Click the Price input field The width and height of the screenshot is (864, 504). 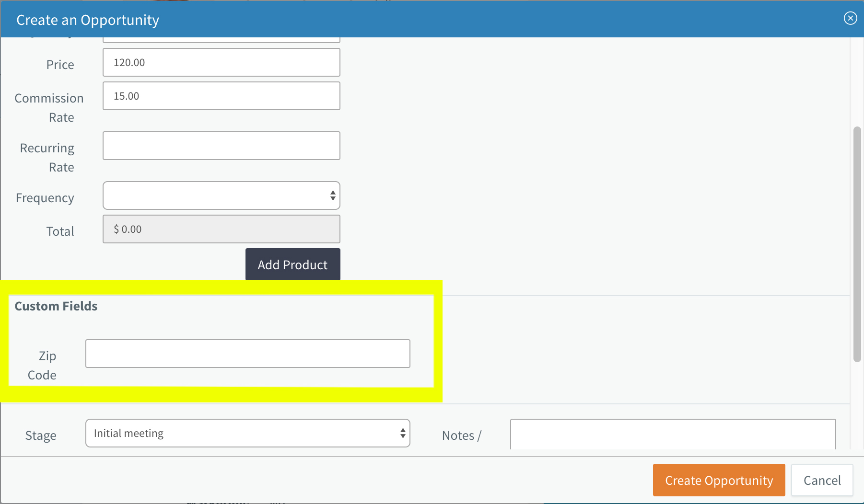222,62
